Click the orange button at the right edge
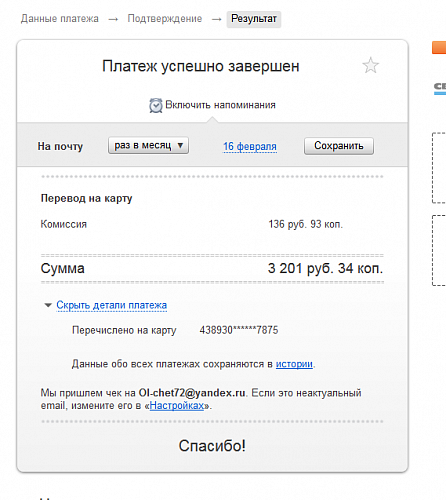Screen dimensions: 446x500 pos(439,48)
